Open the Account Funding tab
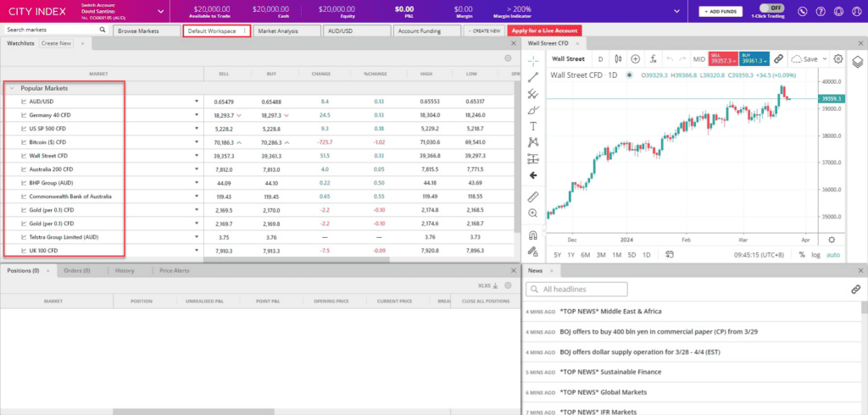Screen dimensions: 868x415 pos(426,31)
